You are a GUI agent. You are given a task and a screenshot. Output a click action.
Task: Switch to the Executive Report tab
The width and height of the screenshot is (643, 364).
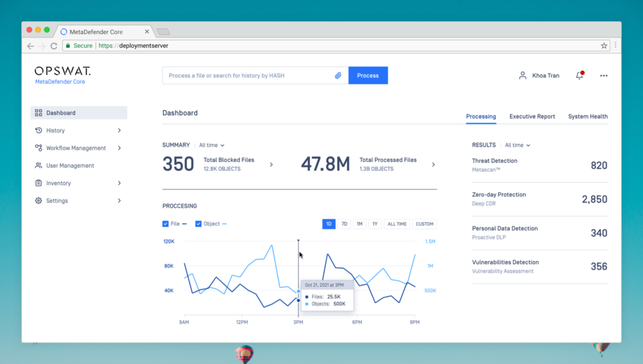pyautogui.click(x=532, y=116)
